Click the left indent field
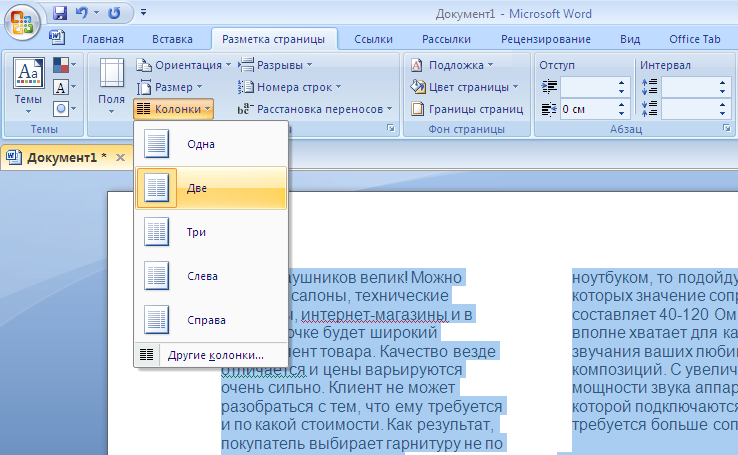738x455 pixels. (588, 87)
